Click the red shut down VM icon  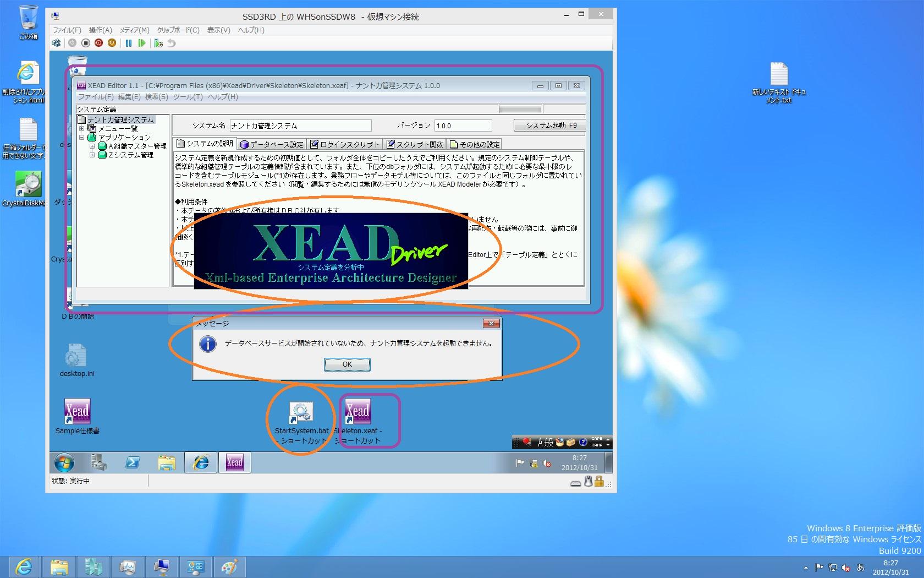click(99, 43)
